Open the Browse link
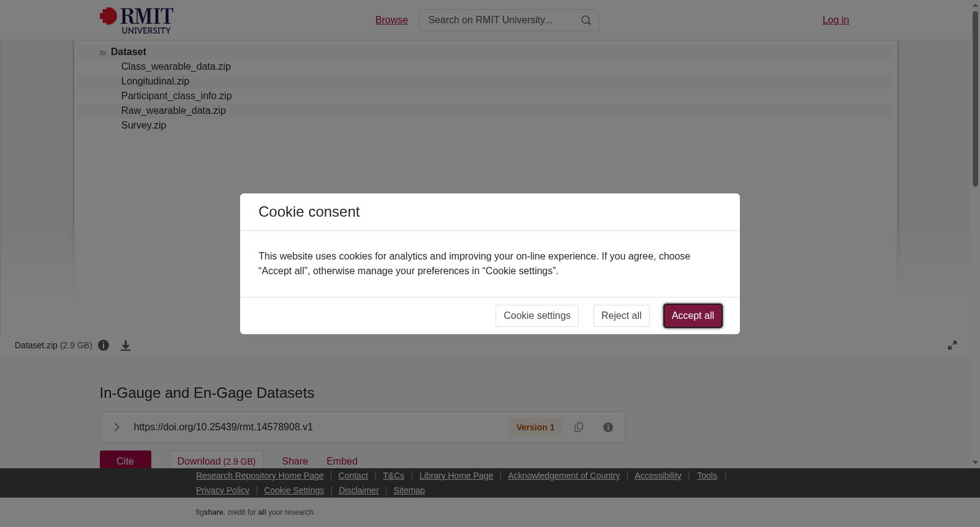This screenshot has height=527, width=980. 391,20
